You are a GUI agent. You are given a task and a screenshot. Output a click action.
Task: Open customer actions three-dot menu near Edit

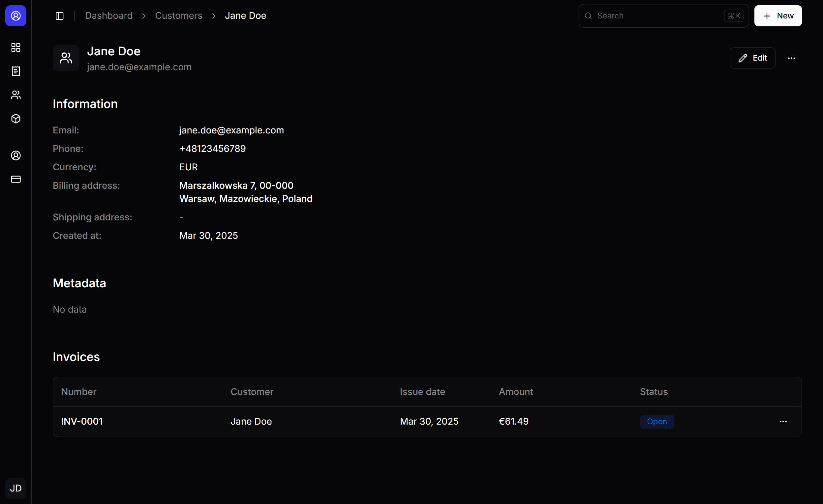[791, 58]
